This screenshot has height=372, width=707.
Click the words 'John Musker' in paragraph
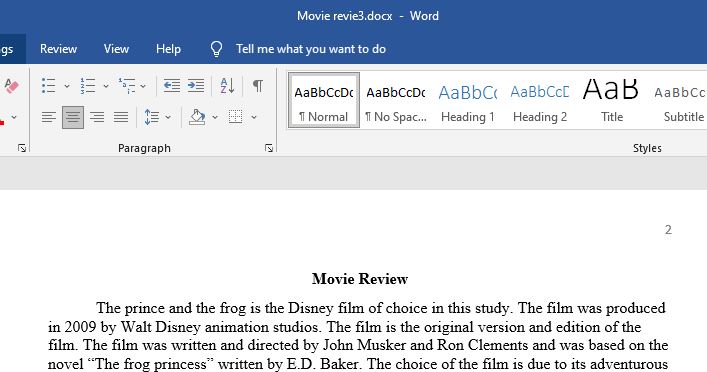364,345
